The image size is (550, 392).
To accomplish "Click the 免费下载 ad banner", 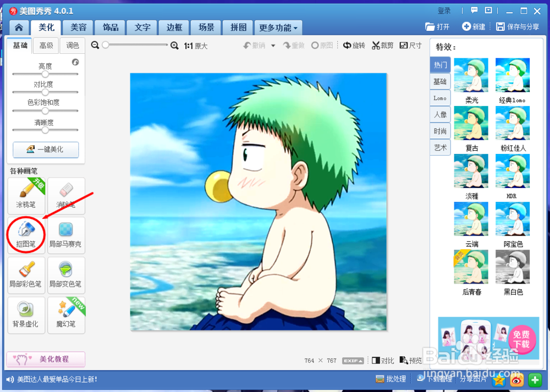I will click(x=488, y=338).
